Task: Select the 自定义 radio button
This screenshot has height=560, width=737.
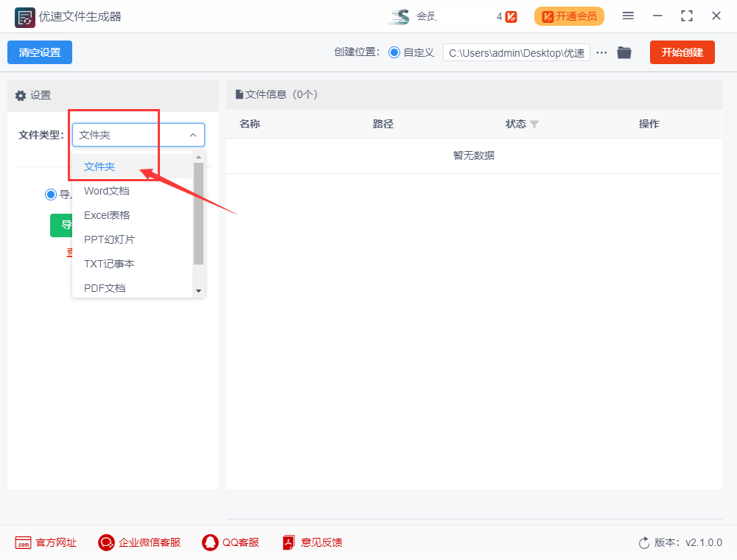Action: point(394,52)
